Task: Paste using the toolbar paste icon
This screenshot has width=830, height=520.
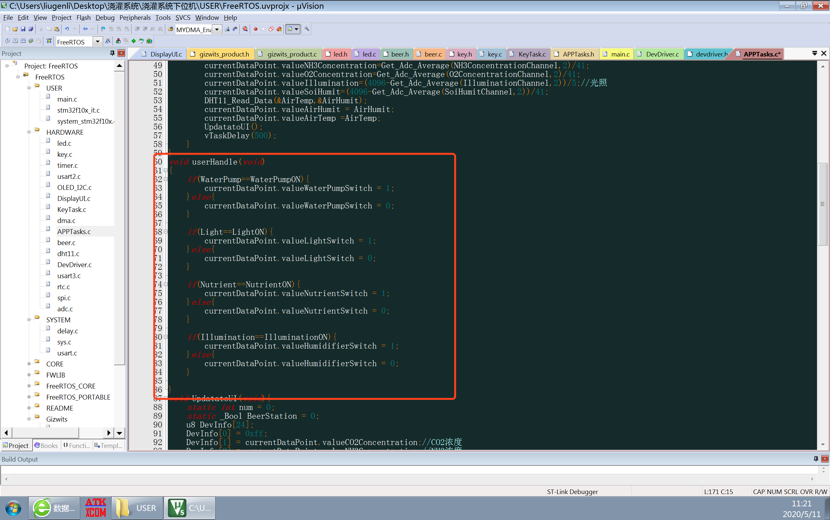Action: pyautogui.click(x=57, y=29)
